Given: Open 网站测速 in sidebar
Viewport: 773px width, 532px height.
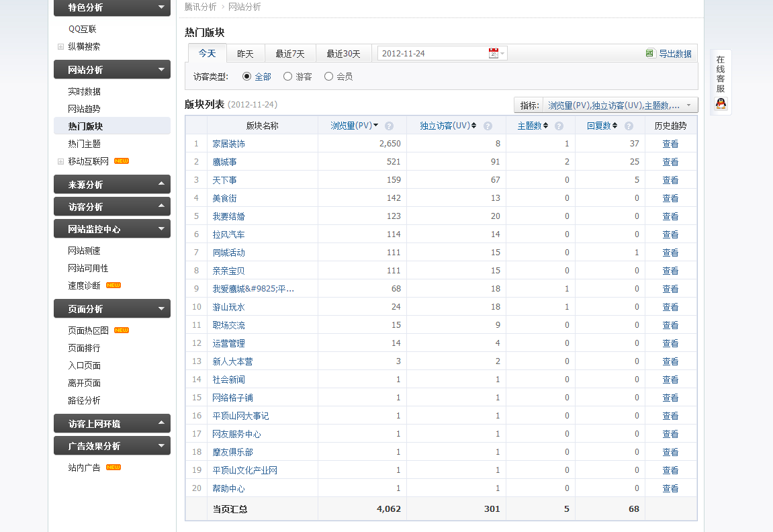Looking at the screenshot, I should tap(85, 251).
